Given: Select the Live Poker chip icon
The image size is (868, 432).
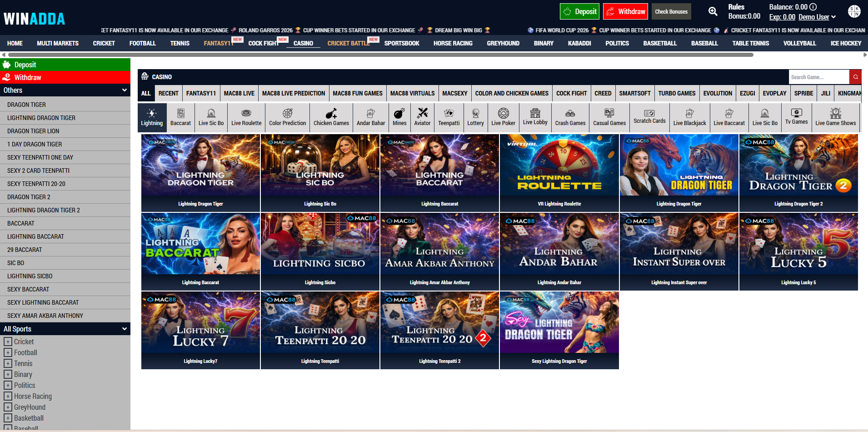Looking at the screenshot, I should point(503,113).
